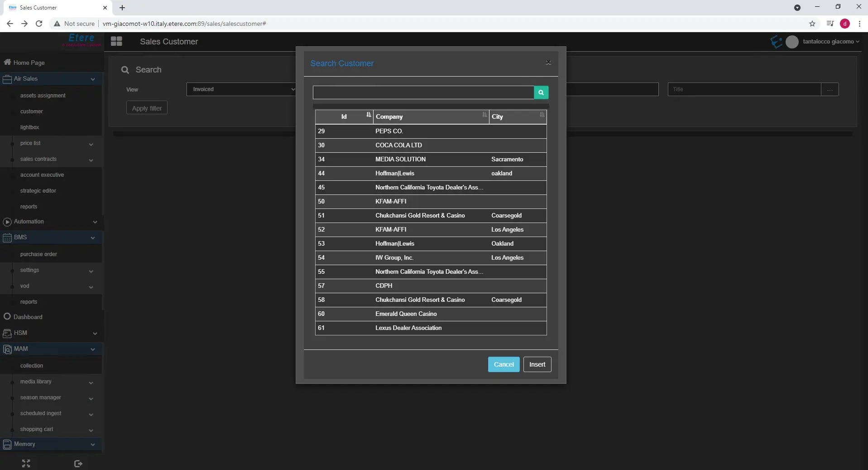
Task: Click the fullscreen expand icon in sidebar
Action: point(26,463)
